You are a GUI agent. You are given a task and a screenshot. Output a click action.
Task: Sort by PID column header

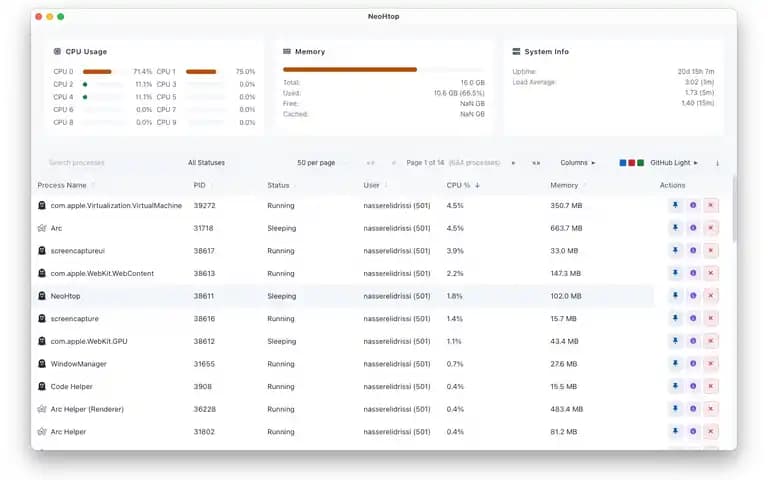(x=199, y=185)
